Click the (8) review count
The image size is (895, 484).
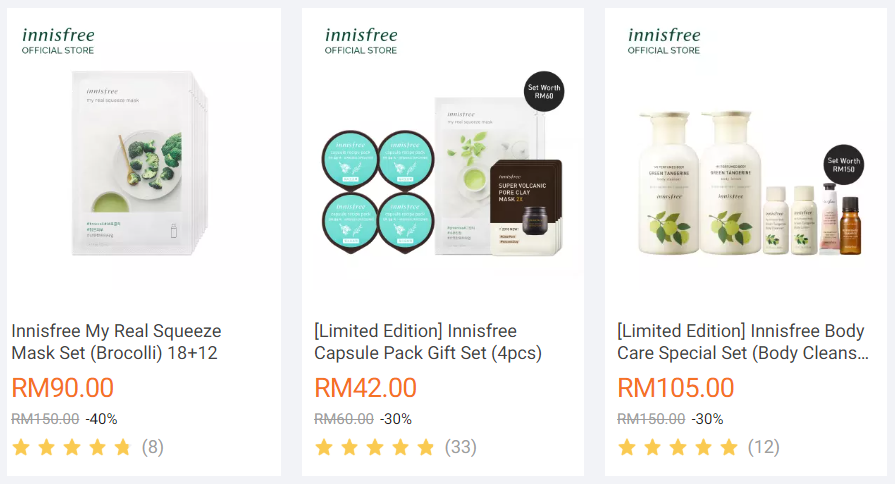(x=152, y=447)
